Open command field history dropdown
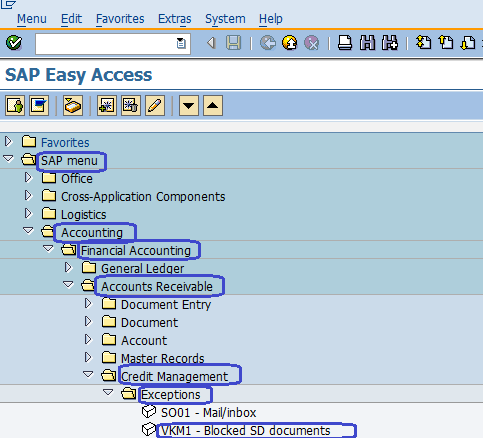Viewport: 483px width, 438px height. [x=181, y=43]
